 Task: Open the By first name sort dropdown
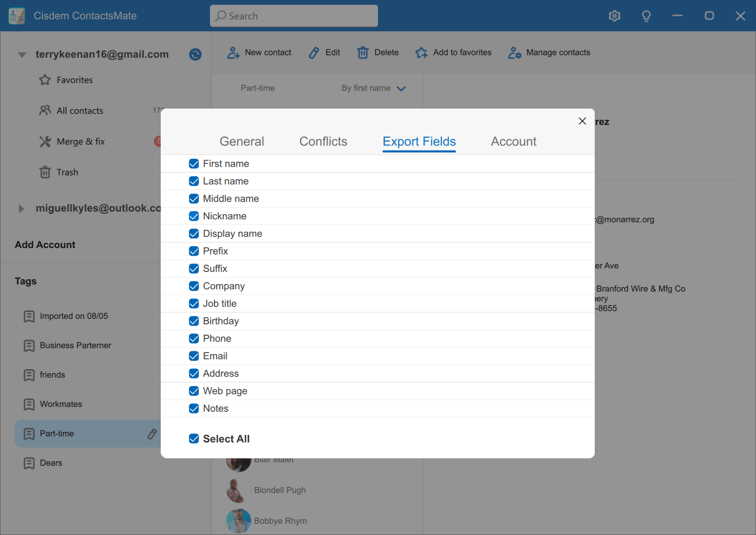tap(374, 88)
